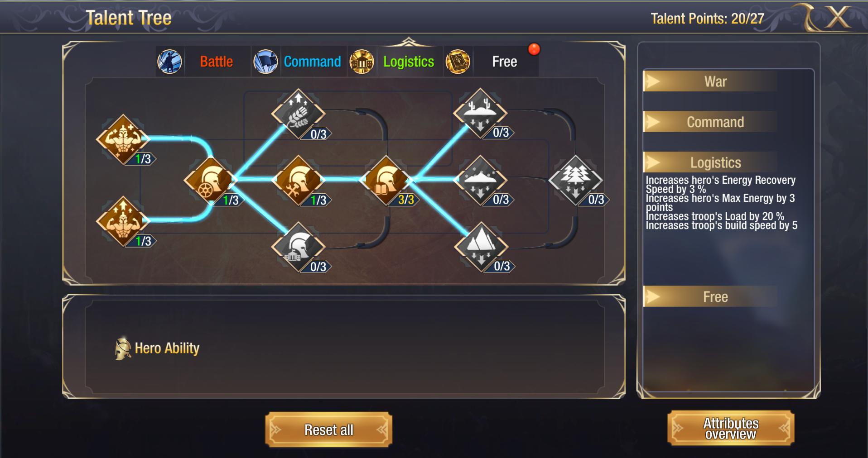Select the helmet with building talent node

click(x=299, y=247)
